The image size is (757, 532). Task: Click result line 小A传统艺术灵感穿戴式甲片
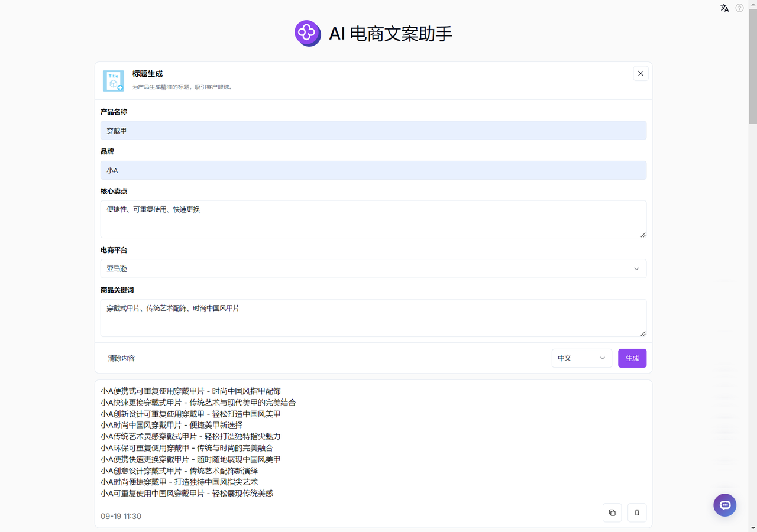pos(190,436)
